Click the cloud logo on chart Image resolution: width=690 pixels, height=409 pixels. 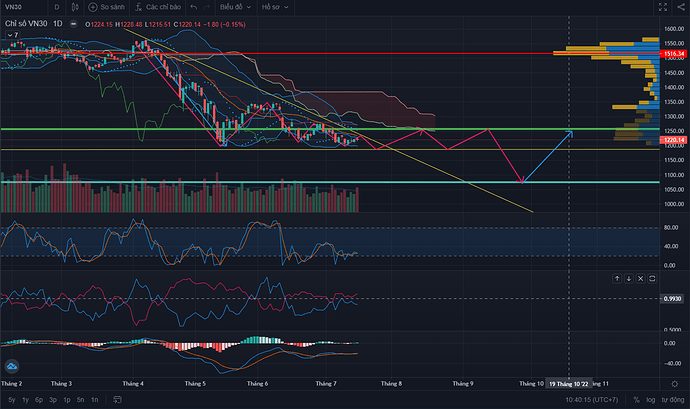click(14, 367)
